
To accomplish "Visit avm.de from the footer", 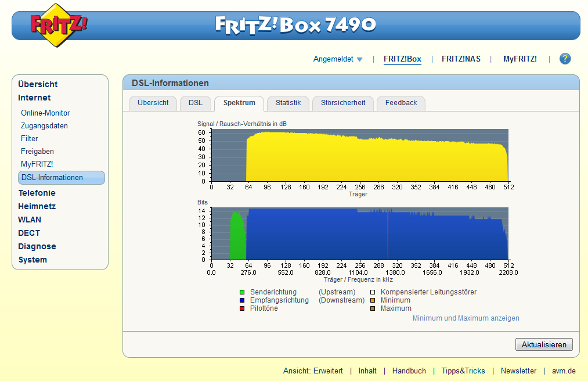I will click(564, 371).
